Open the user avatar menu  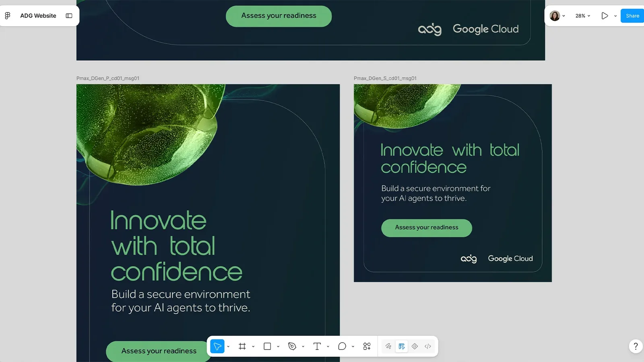click(555, 16)
